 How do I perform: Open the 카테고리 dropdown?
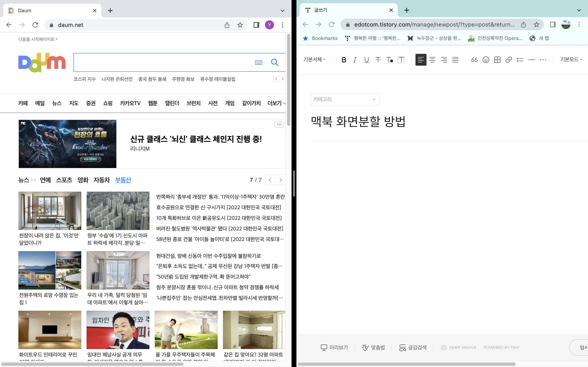tap(345, 99)
